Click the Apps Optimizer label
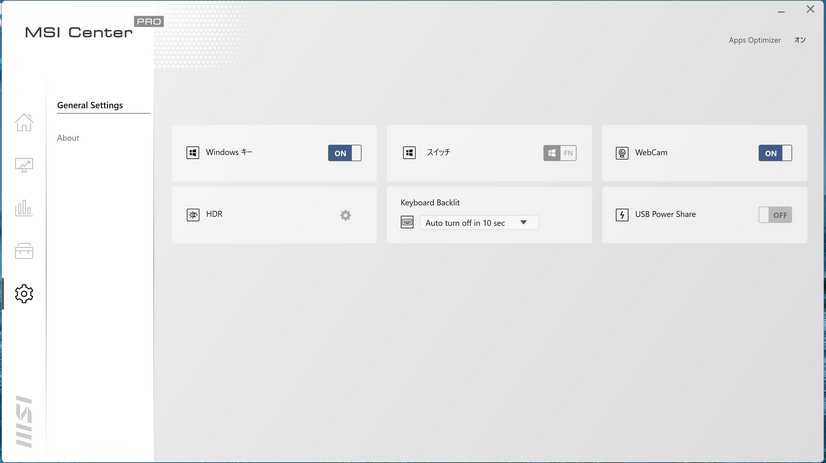The image size is (826, 463). pyautogui.click(x=754, y=40)
